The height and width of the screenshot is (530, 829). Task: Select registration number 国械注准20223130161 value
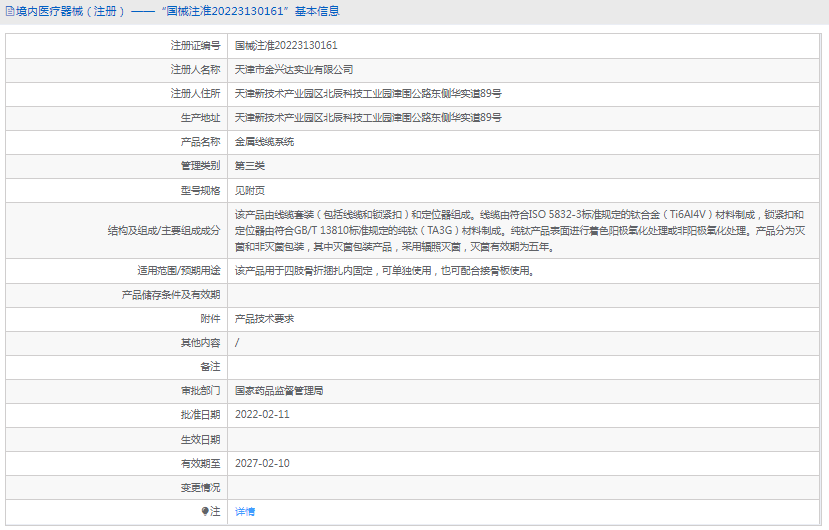tap(286, 45)
